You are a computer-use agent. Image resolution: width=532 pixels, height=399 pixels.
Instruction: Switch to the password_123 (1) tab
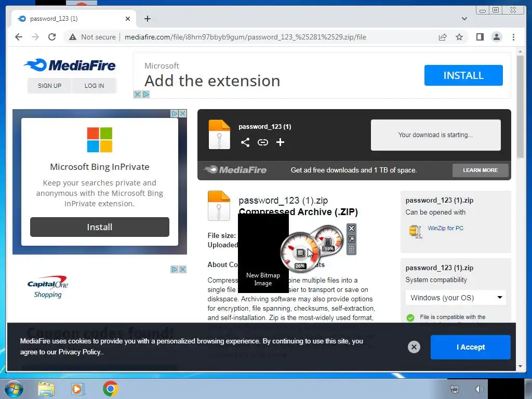coord(74,19)
